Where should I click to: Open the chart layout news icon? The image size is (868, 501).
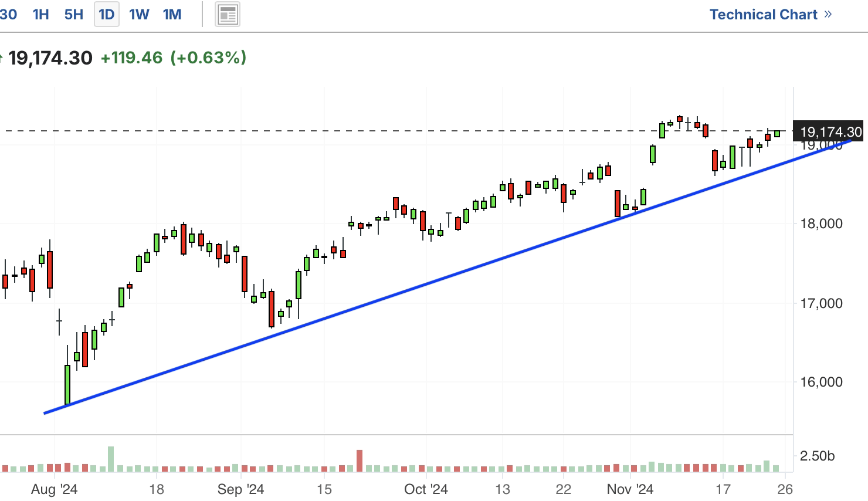(228, 15)
